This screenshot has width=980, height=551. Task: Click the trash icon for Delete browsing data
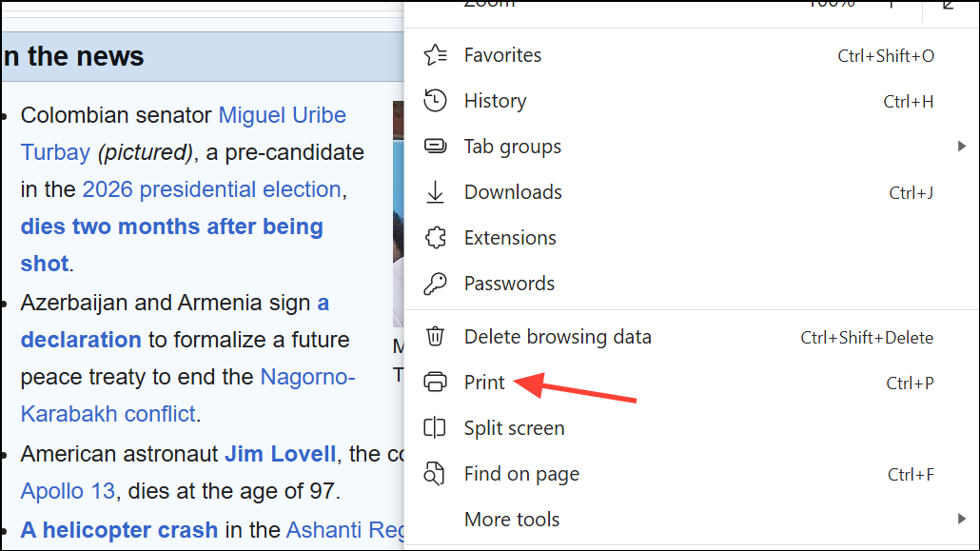(435, 337)
